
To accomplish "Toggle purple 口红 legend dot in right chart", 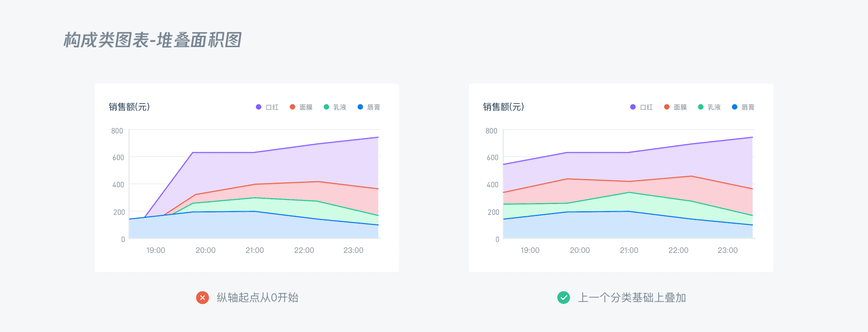I will pos(633,107).
